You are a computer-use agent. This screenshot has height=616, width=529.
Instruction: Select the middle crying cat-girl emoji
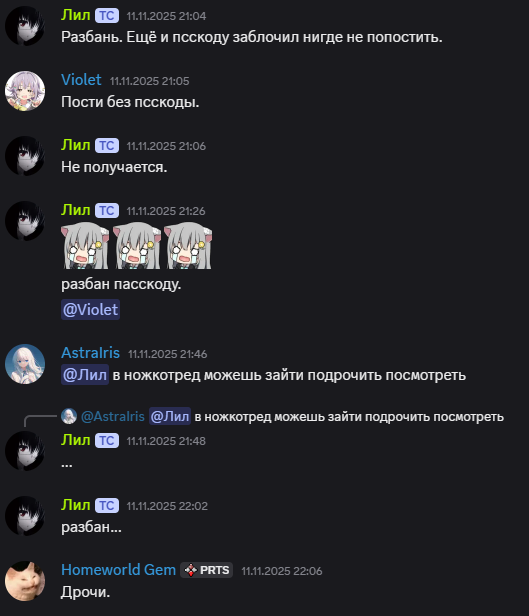[x=137, y=246]
